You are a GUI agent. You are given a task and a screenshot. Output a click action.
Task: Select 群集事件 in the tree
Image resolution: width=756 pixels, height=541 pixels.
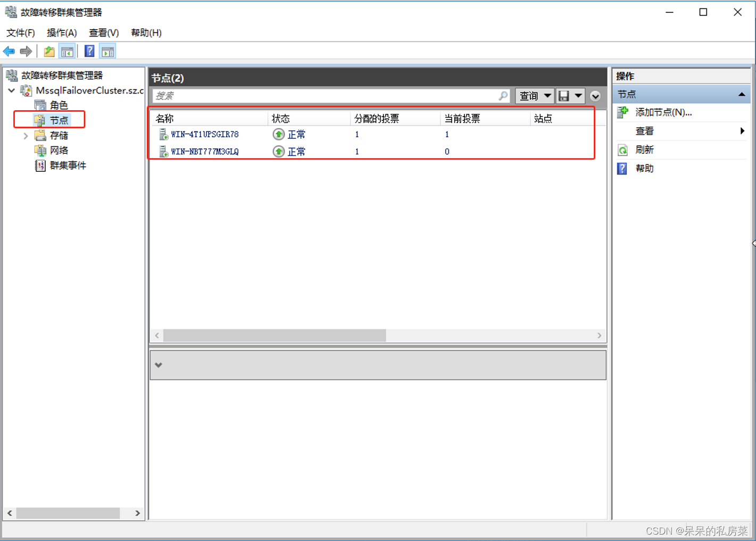coord(68,165)
